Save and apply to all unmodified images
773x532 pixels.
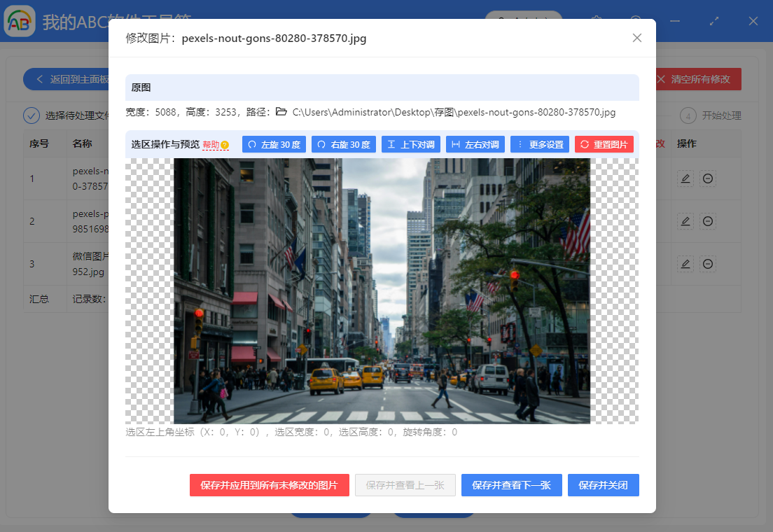(x=270, y=485)
